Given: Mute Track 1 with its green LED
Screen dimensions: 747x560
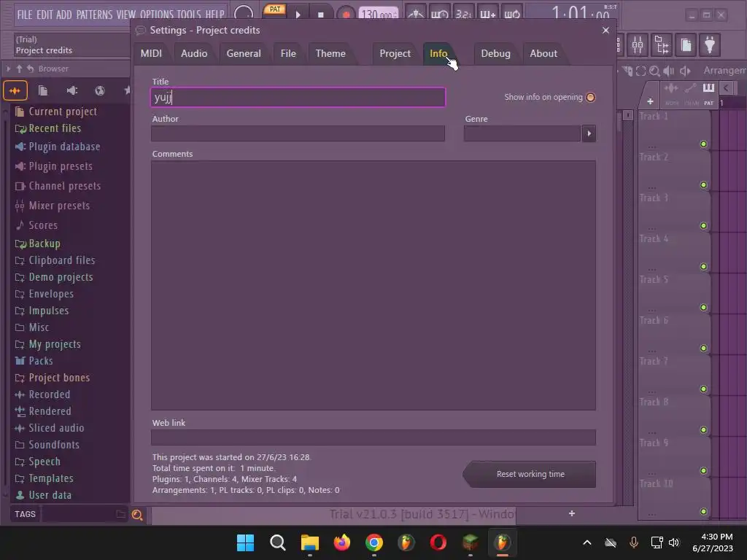Looking at the screenshot, I should (x=703, y=144).
